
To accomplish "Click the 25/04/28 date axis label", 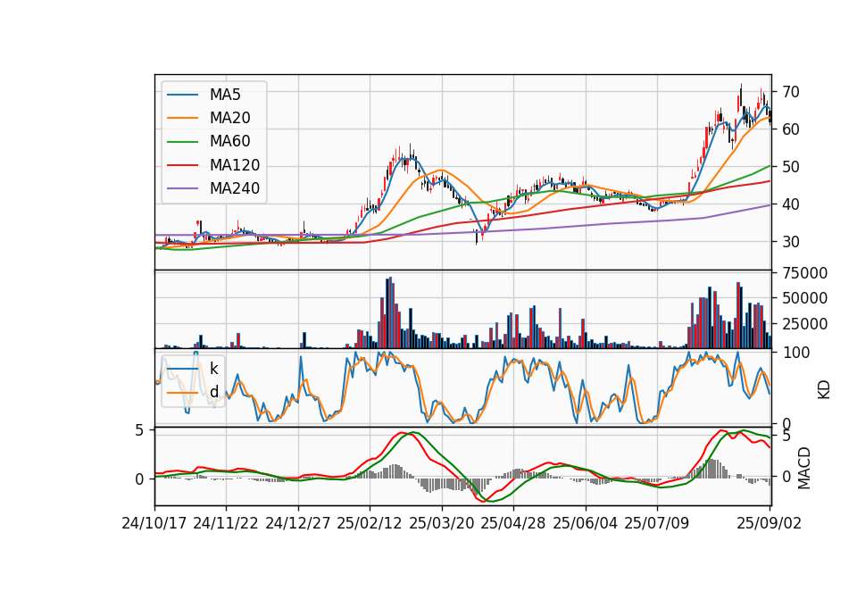I will tap(512, 523).
